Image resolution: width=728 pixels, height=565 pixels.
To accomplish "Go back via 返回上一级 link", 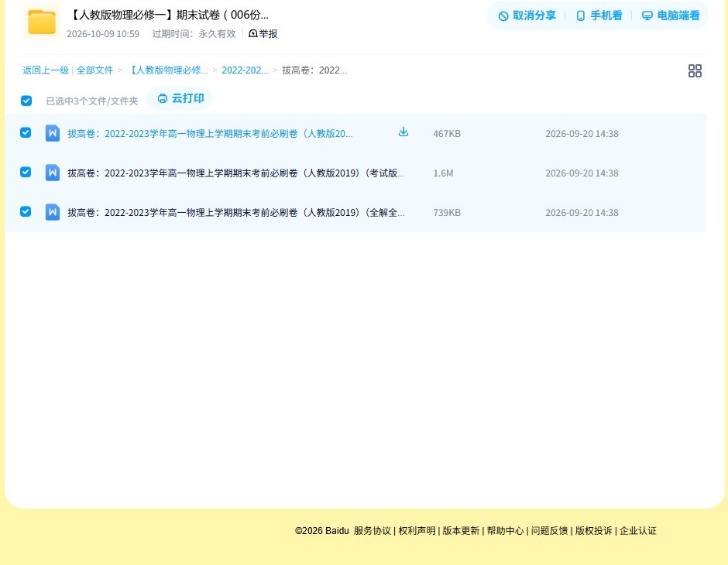I will 46,70.
